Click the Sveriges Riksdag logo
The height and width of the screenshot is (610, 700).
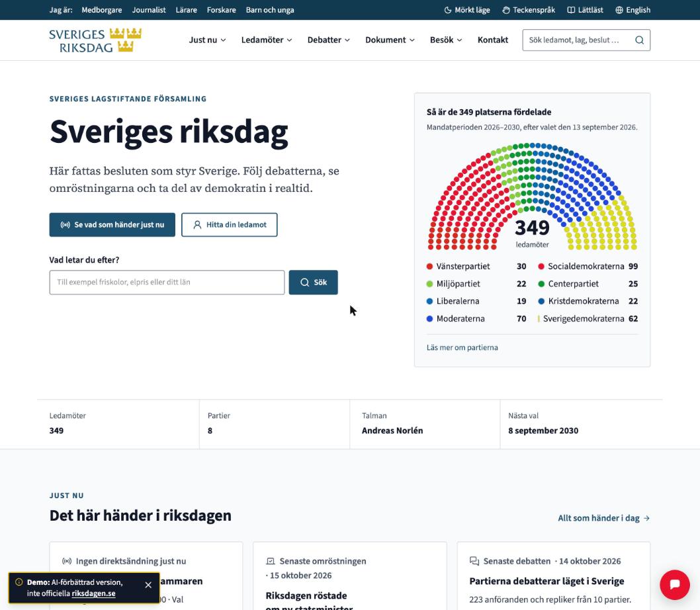(95, 40)
